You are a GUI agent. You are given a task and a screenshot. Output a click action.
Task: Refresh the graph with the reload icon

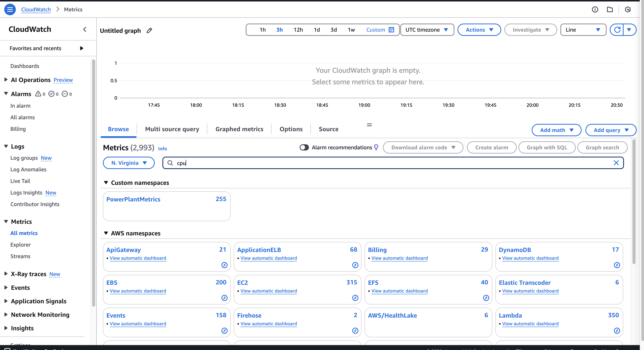[x=617, y=30]
